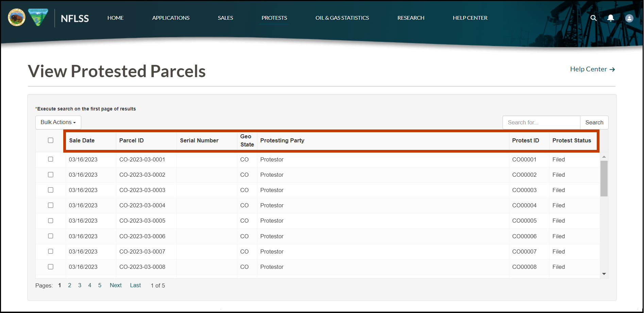
Task: Open the user profile avatar icon
Action: (629, 18)
